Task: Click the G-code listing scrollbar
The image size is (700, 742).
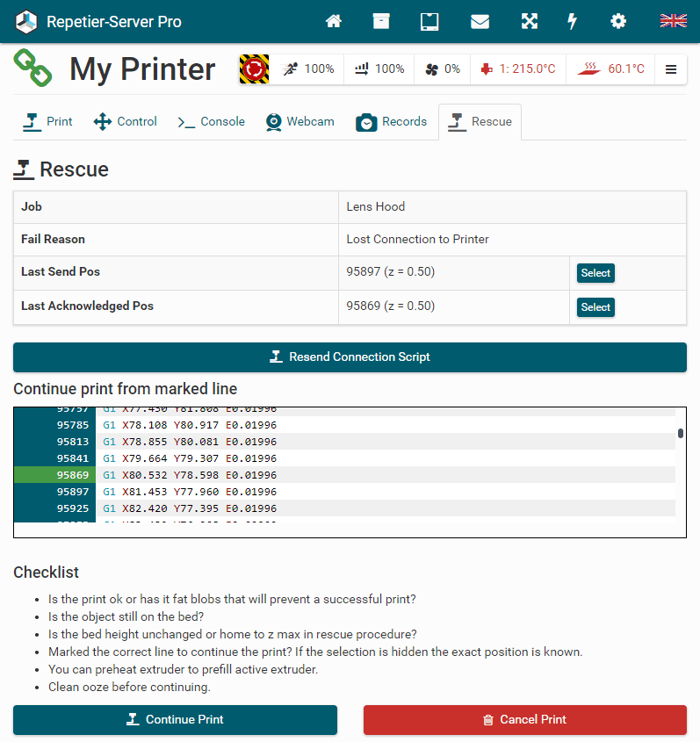Action: click(680, 434)
